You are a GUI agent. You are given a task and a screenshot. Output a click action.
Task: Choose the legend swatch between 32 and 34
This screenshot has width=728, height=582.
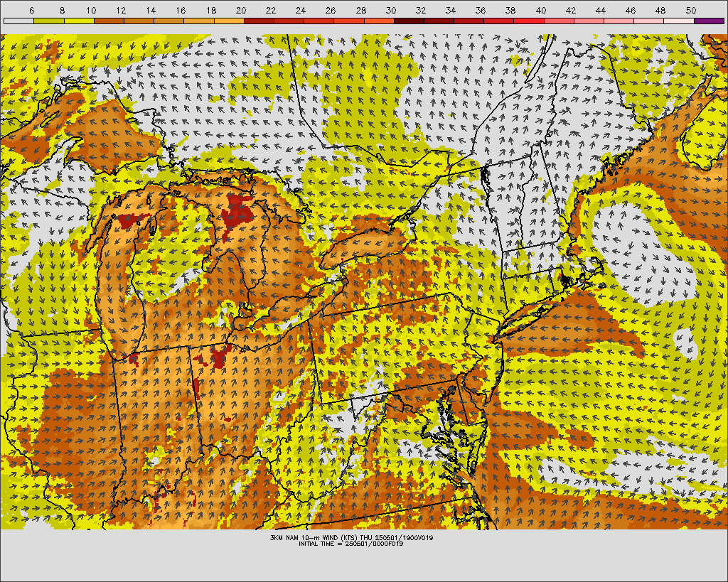pyautogui.click(x=439, y=21)
